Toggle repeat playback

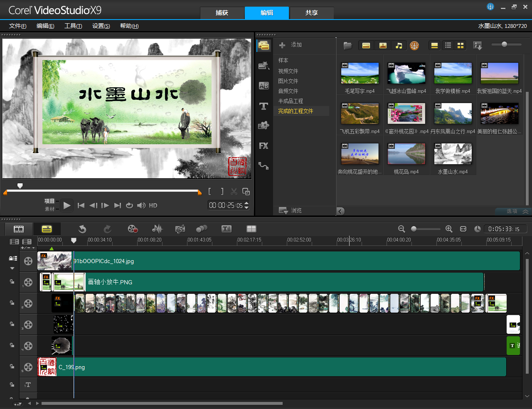129,205
